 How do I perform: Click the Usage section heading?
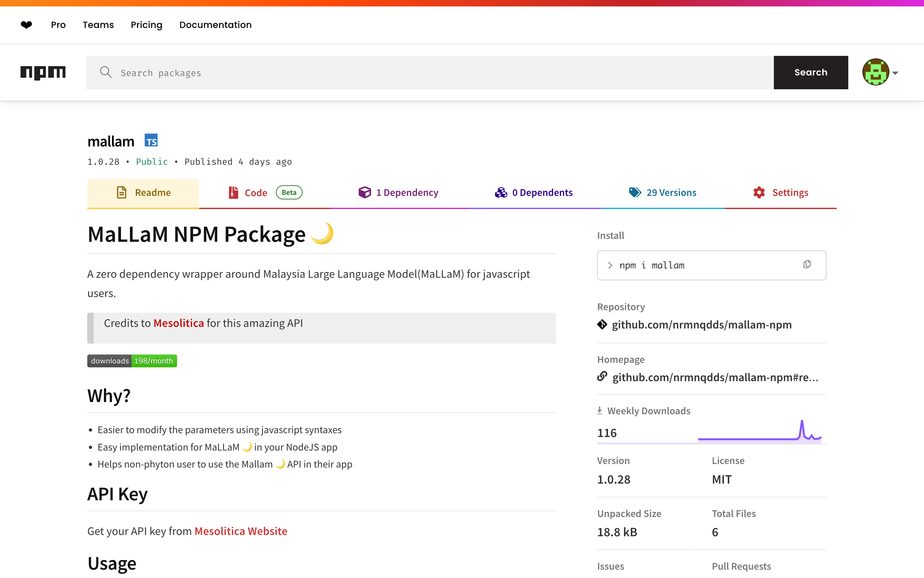tap(112, 564)
